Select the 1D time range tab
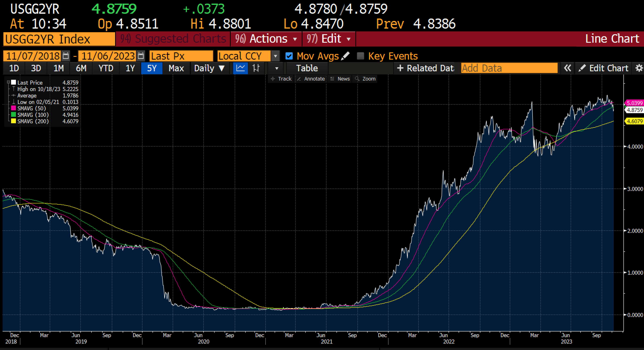Image resolution: width=644 pixels, height=350 pixels. pyautogui.click(x=14, y=68)
